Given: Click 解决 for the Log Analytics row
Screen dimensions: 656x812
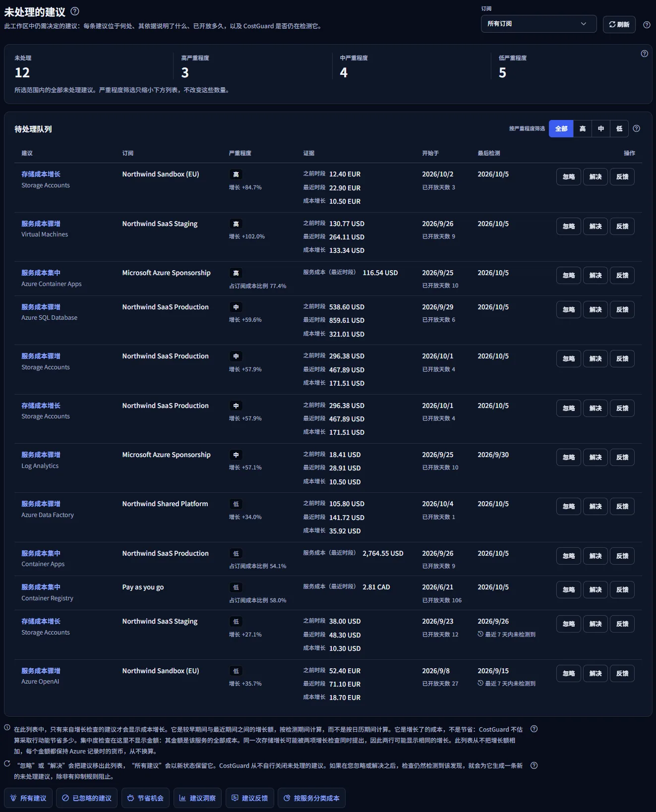Looking at the screenshot, I should 596,457.
